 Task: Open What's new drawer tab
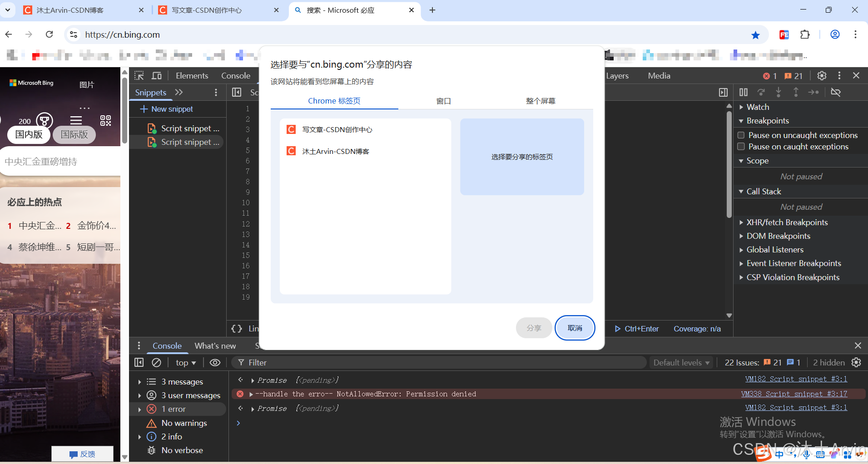tap(215, 346)
